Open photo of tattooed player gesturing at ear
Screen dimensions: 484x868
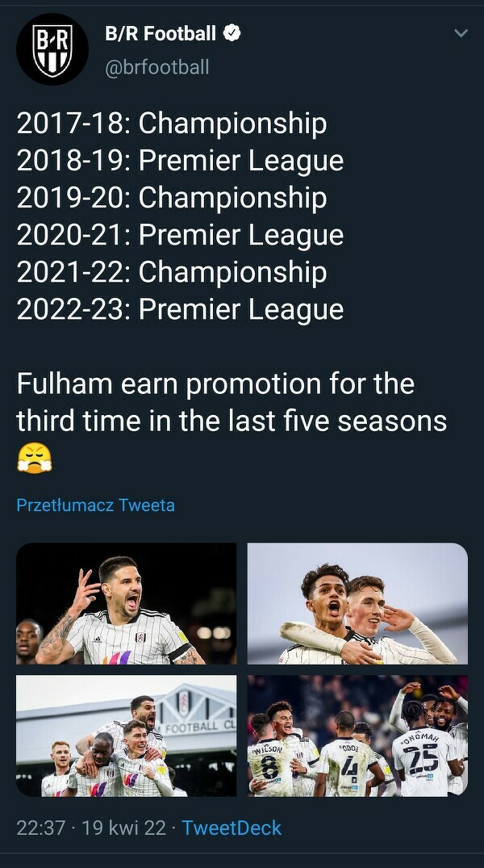127,603
